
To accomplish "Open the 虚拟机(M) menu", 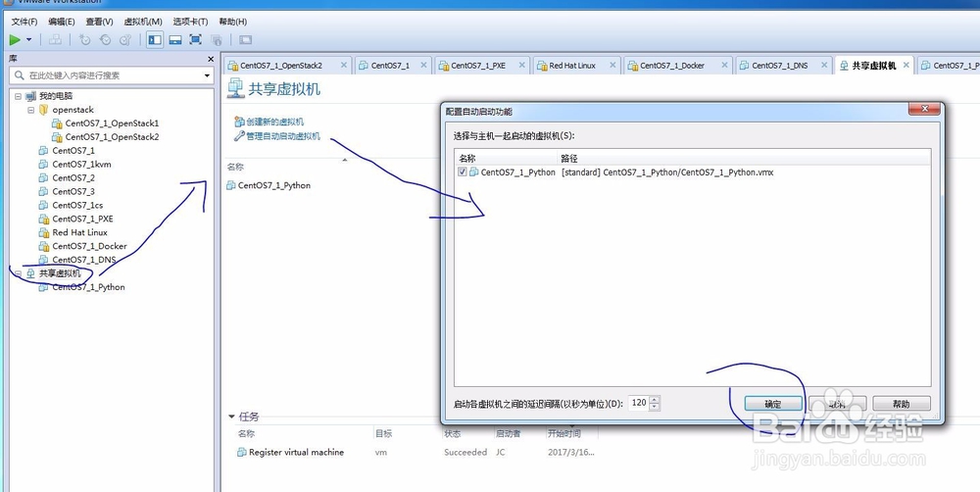I will click(143, 22).
